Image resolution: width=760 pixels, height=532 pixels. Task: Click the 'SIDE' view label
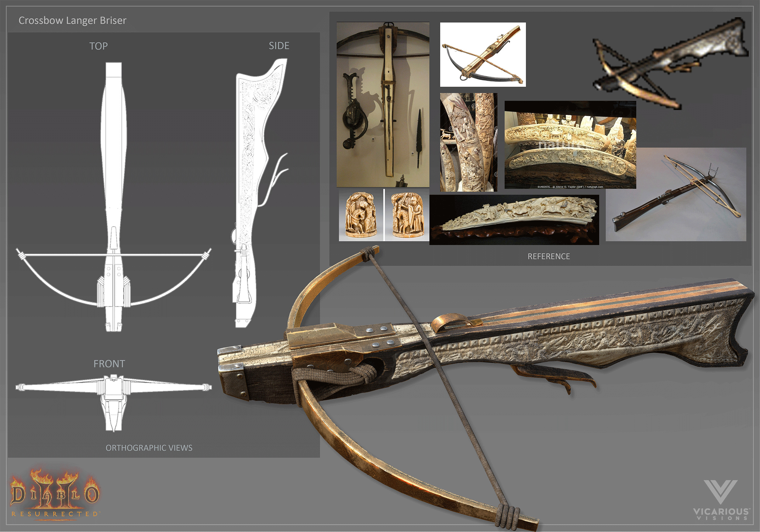[x=279, y=46]
